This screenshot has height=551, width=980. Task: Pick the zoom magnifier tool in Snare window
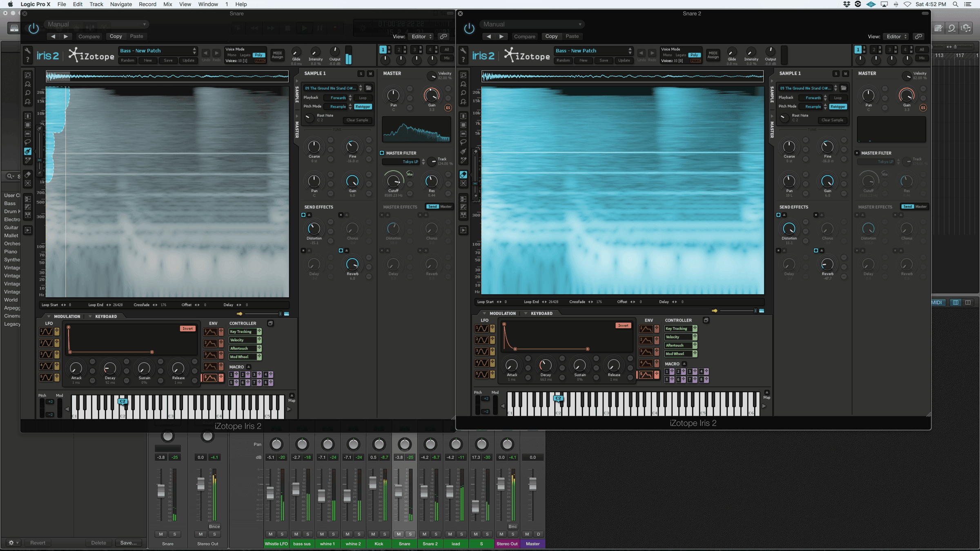tap(28, 93)
